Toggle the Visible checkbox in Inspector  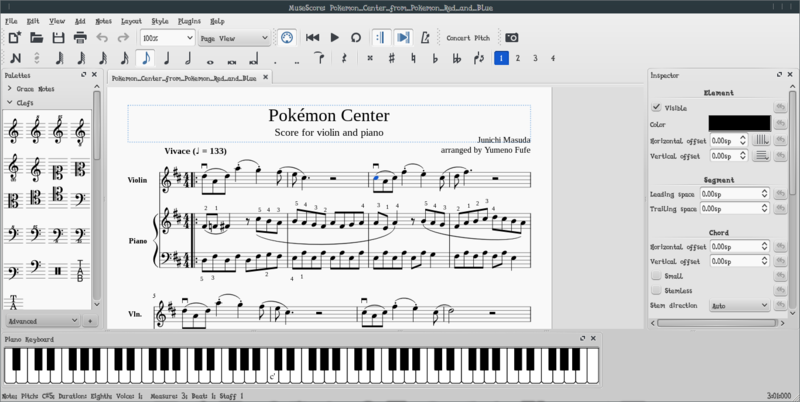pyautogui.click(x=657, y=108)
